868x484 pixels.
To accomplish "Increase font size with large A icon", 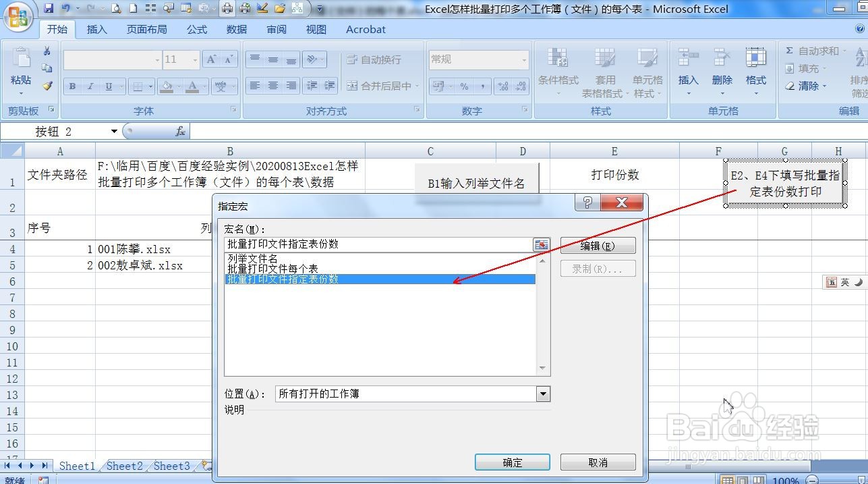I will click(x=212, y=59).
